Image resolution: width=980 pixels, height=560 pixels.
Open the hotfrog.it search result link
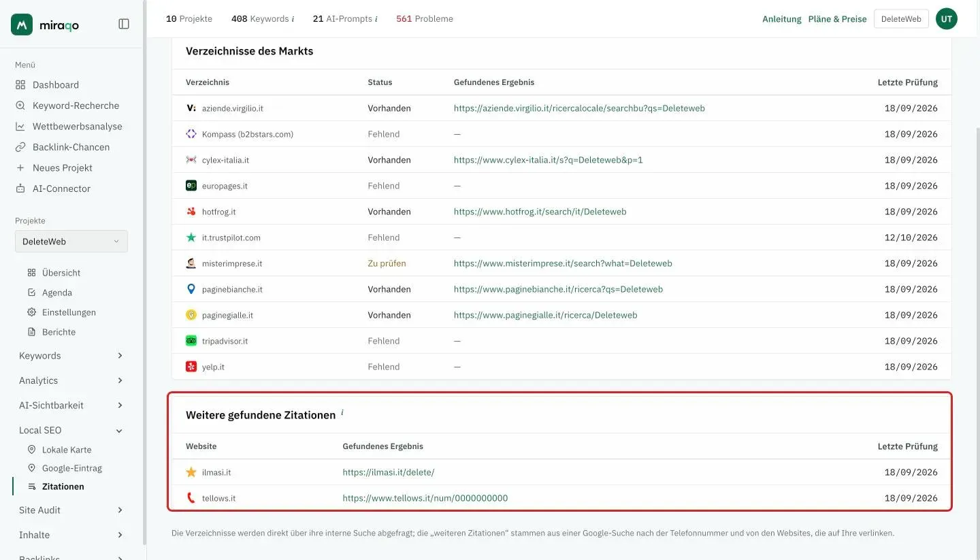tap(540, 212)
